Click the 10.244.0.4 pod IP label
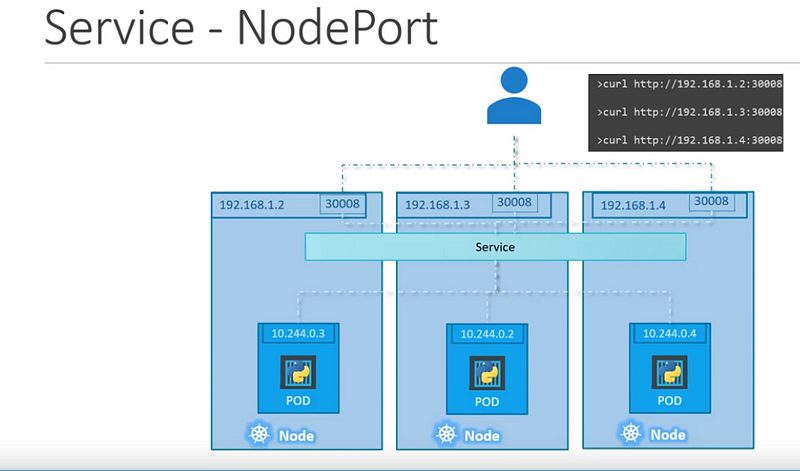 point(669,334)
